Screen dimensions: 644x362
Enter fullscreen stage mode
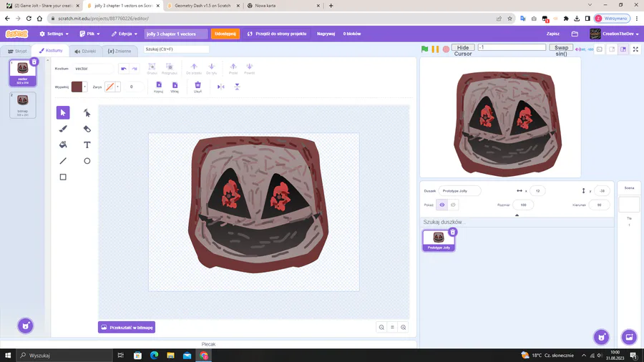(x=635, y=49)
